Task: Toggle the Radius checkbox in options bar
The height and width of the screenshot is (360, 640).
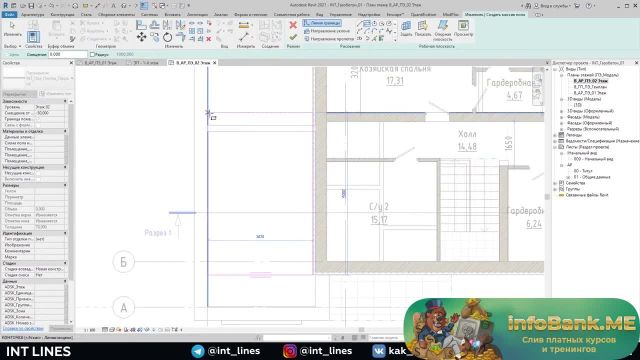Action: pos(92,54)
